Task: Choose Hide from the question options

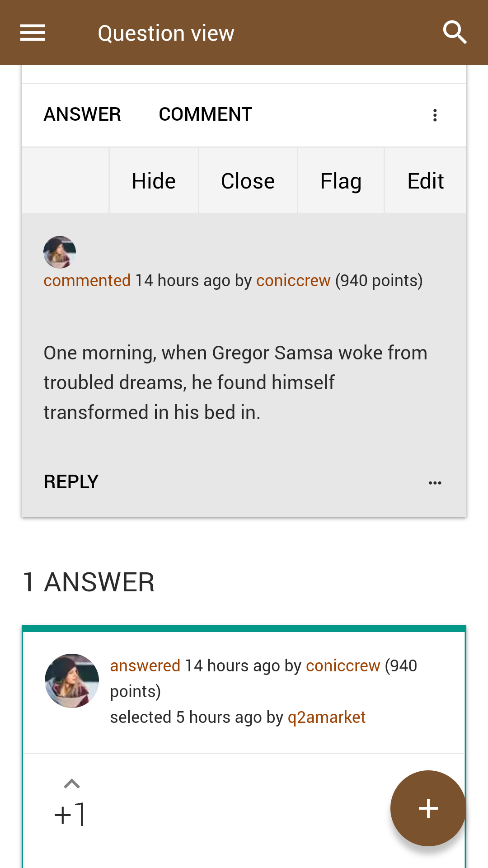Action: [x=154, y=181]
